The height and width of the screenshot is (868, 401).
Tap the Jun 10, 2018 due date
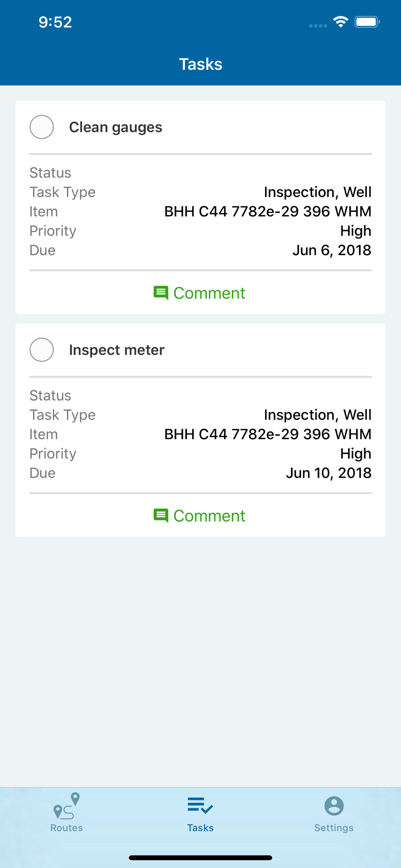tap(329, 473)
